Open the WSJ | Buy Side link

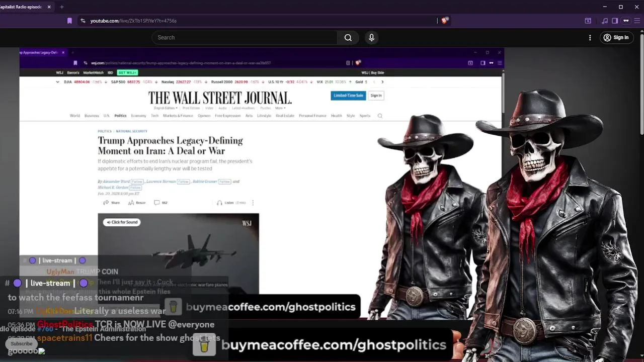click(373, 73)
